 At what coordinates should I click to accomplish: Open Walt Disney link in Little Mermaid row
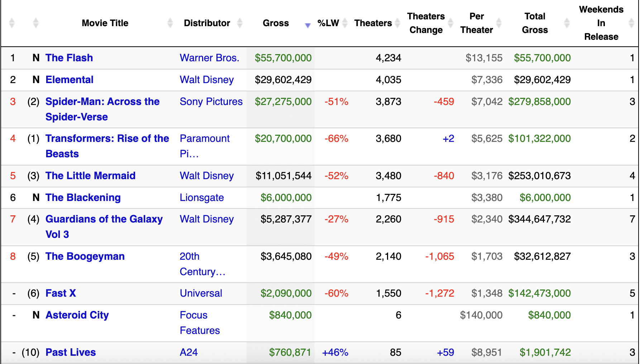point(207,176)
